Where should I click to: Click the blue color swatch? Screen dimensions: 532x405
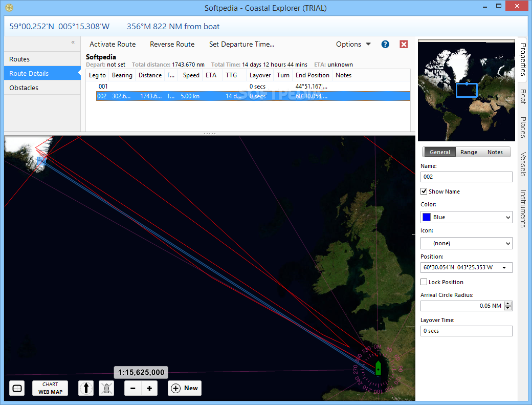427,217
